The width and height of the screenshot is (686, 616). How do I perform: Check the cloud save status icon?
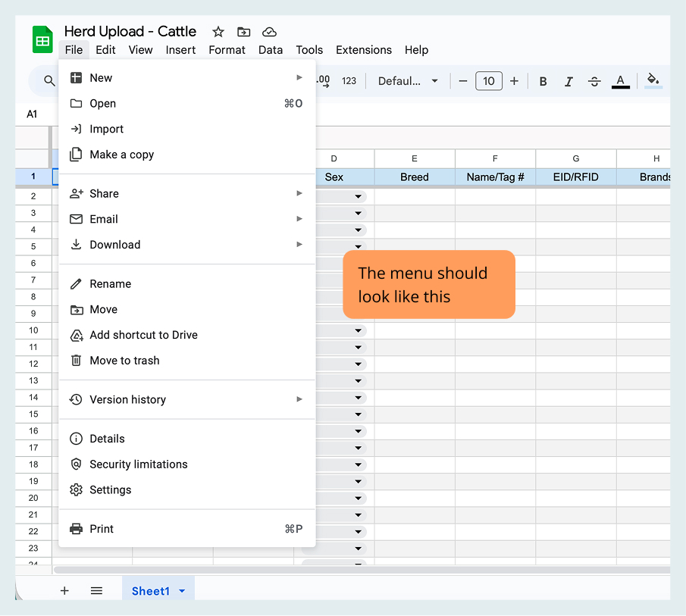pos(269,32)
